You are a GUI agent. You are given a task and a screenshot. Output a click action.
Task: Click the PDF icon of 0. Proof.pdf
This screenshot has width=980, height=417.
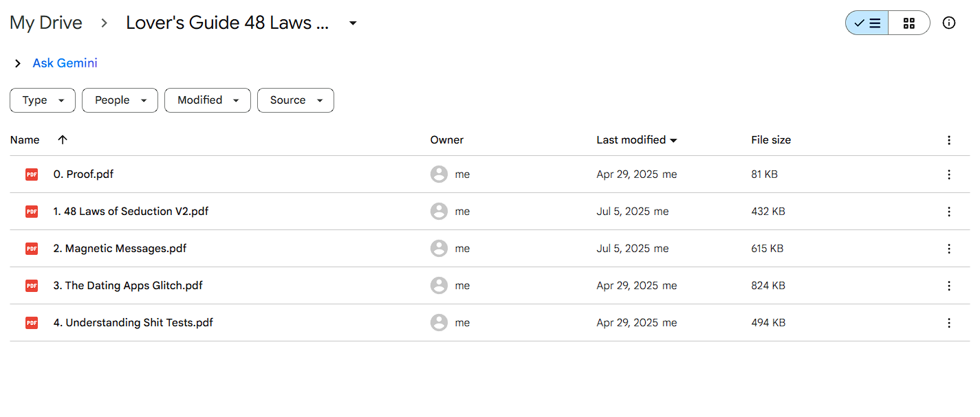pos(32,174)
